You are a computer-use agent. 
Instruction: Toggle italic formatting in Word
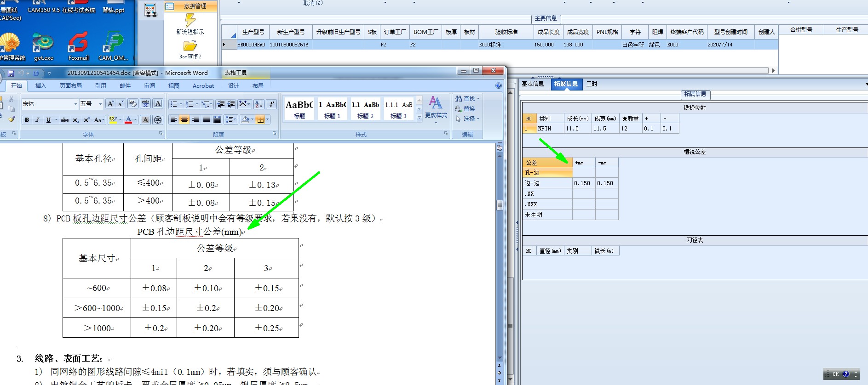[x=37, y=120]
